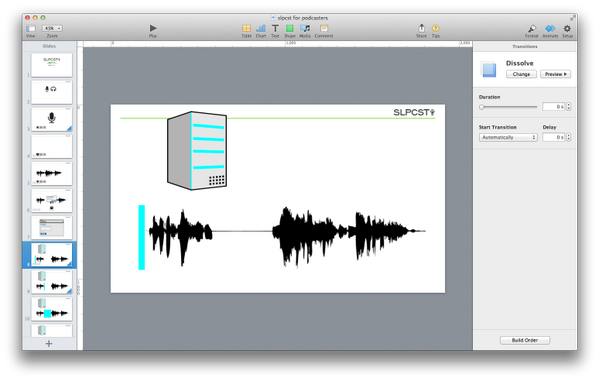
Task: Select slide 9 thumbnail
Action: (x=52, y=282)
